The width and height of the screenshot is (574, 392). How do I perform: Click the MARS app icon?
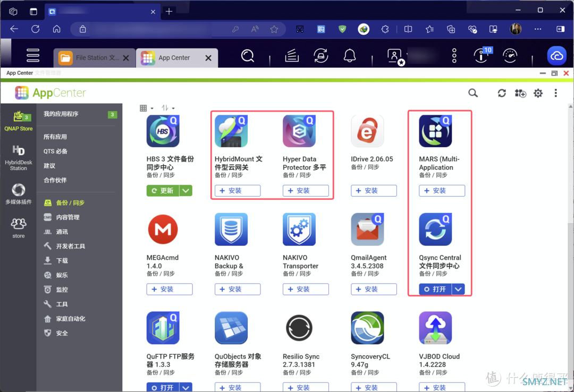(x=435, y=131)
